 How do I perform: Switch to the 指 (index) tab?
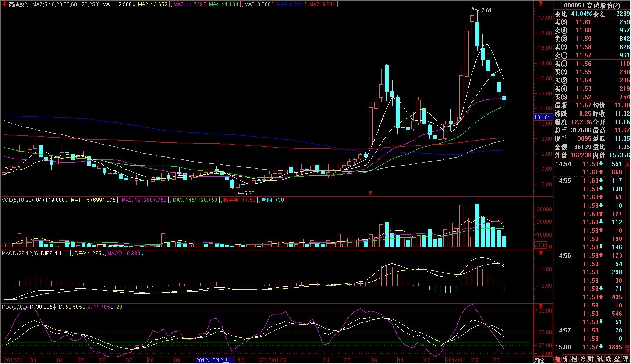click(574, 359)
